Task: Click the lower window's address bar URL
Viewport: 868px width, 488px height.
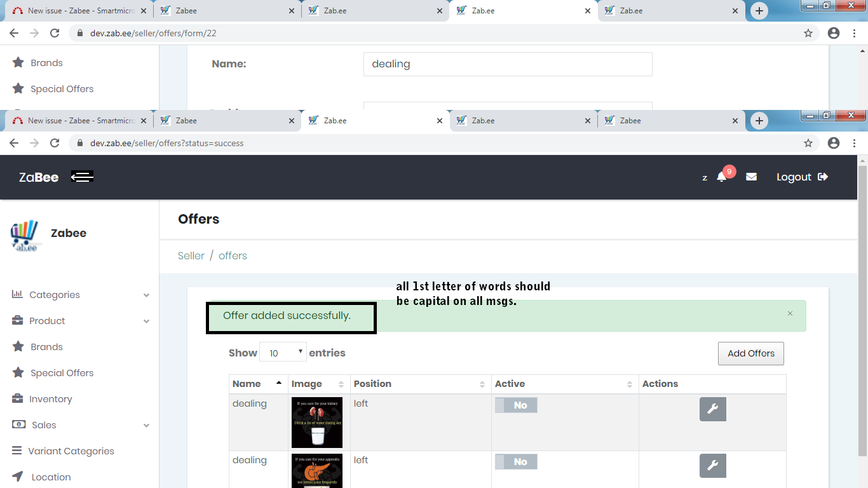Action: [x=166, y=143]
